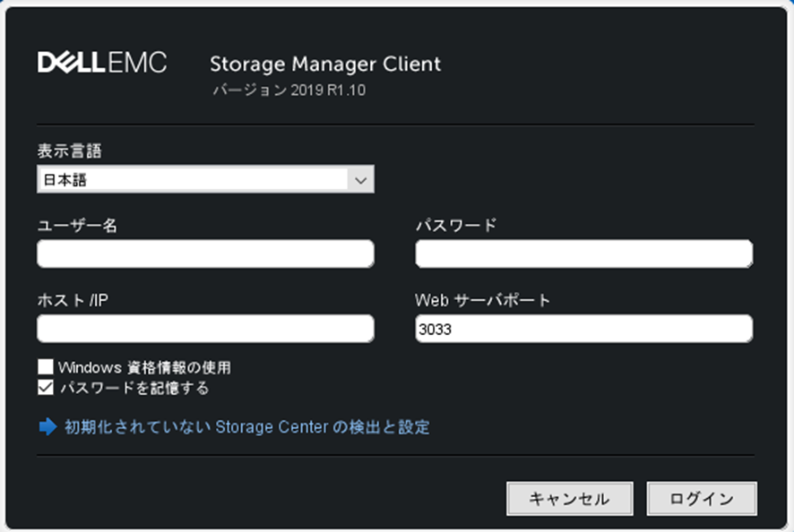Select the Web サーバポート field showing 3033

click(583, 328)
